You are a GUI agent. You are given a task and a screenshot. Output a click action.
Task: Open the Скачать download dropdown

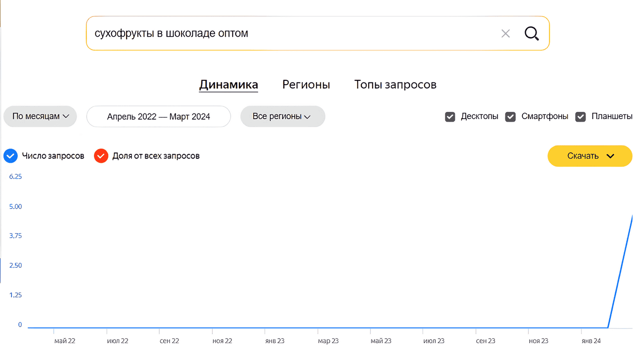tap(589, 156)
